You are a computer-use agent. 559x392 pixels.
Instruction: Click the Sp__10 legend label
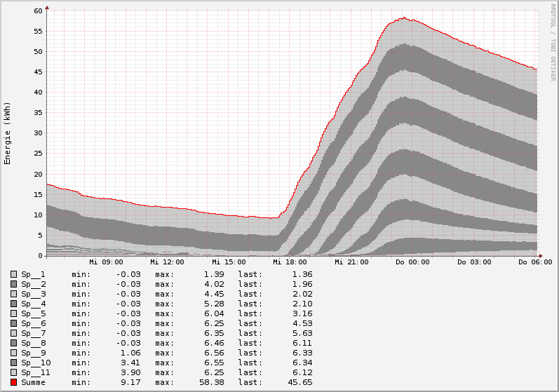36,363
